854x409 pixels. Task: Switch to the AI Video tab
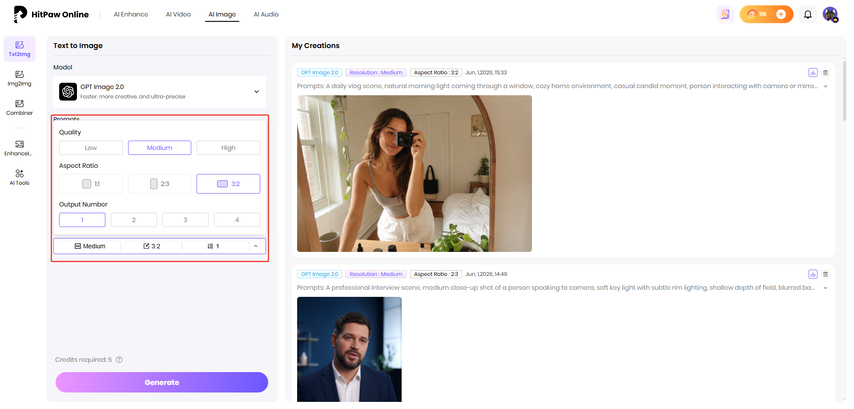[178, 15]
